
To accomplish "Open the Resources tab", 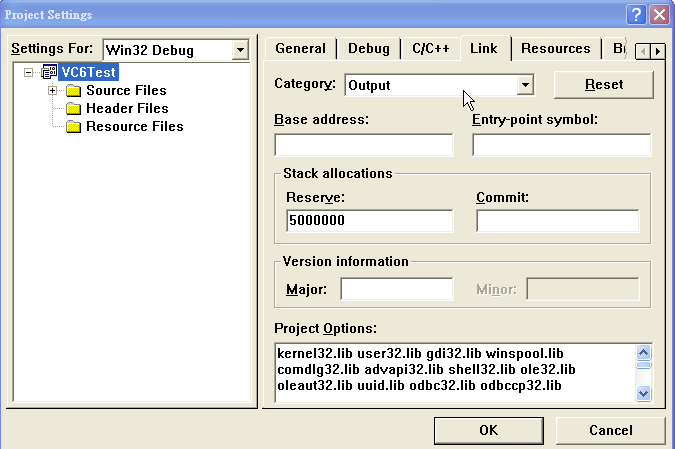I will pyautogui.click(x=555, y=48).
